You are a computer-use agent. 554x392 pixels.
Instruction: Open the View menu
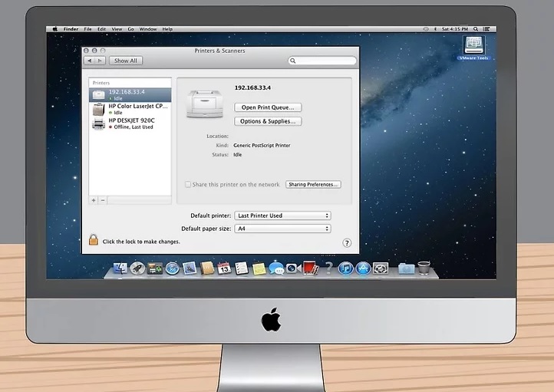(117, 29)
